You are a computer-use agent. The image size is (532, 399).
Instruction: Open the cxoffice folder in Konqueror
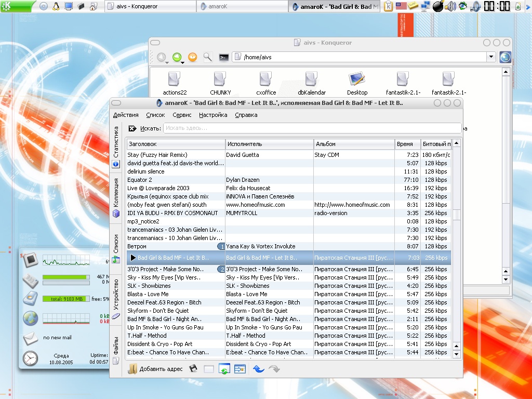tap(266, 83)
